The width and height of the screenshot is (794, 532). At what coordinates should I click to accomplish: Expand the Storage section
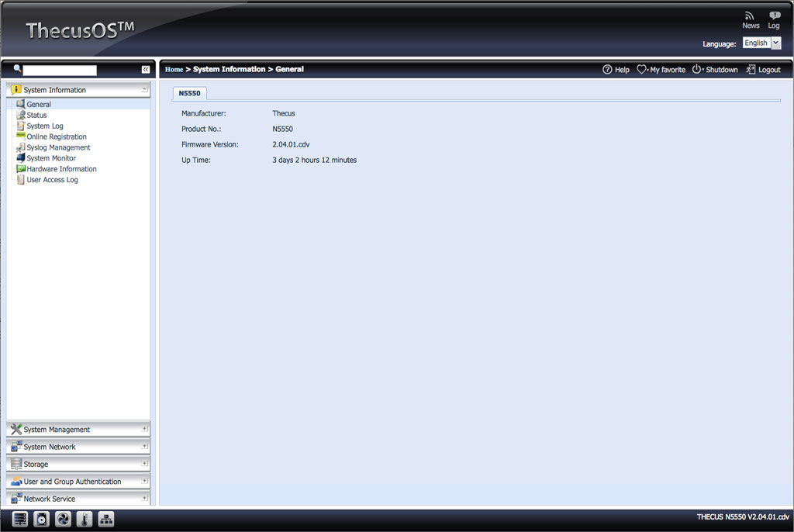(144, 463)
